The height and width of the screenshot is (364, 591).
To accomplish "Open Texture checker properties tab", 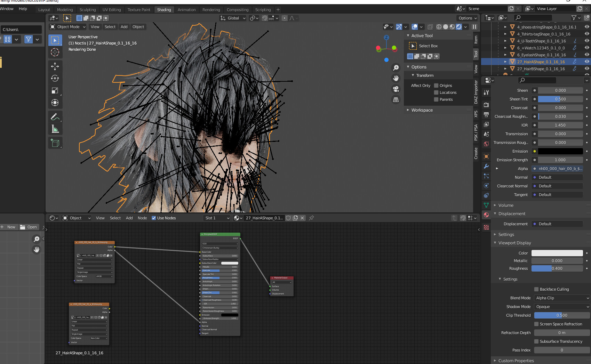I will coord(486,227).
